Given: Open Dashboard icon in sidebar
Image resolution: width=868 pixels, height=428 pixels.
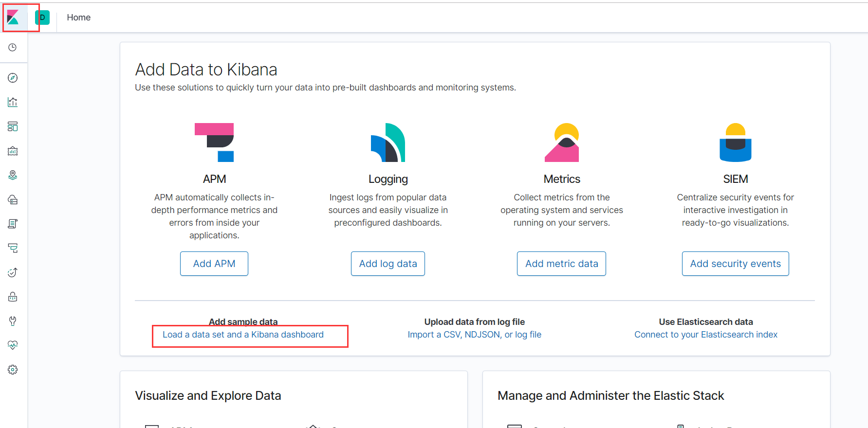Looking at the screenshot, I should click(13, 126).
